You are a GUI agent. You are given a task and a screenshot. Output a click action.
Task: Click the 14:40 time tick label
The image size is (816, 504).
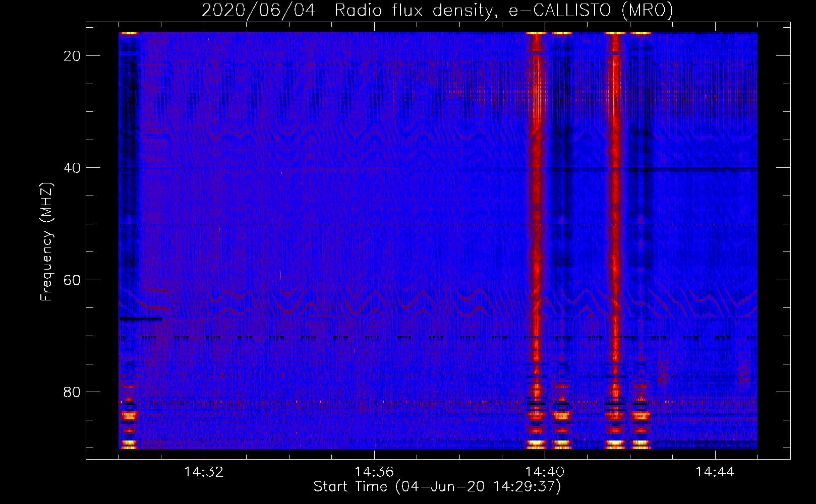click(545, 472)
